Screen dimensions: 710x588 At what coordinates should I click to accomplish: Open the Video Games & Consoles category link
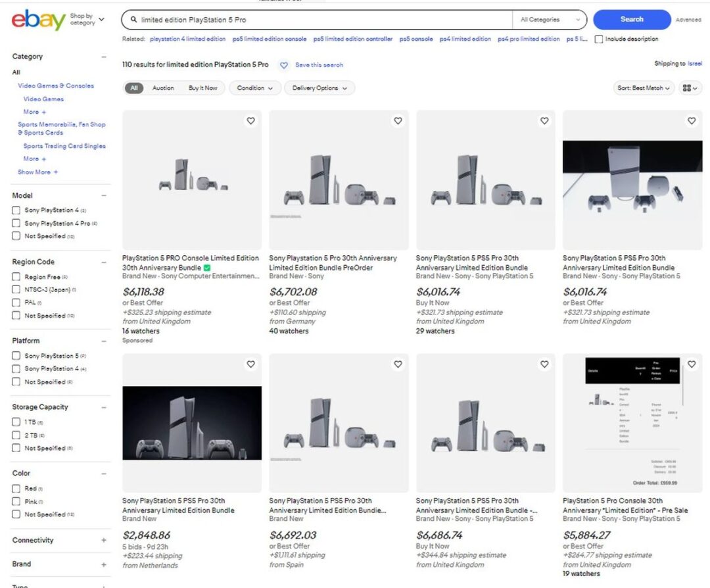[56, 86]
